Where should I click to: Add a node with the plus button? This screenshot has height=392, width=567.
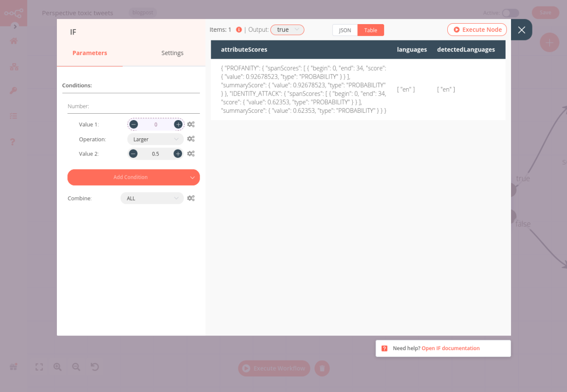pyautogui.click(x=549, y=42)
